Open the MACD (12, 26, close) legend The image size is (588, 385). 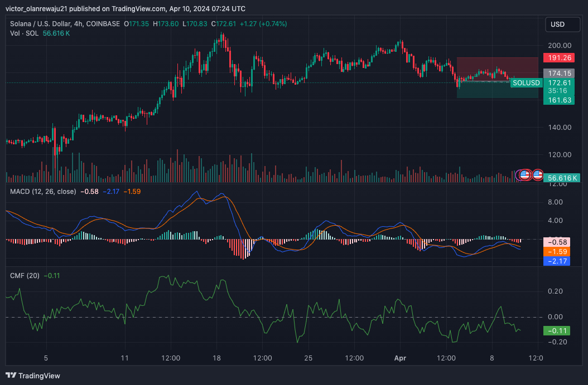[x=43, y=191]
